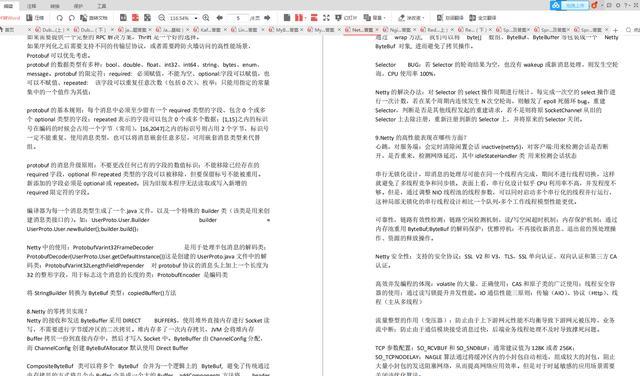Image resolution: width=640 pixels, height=376 pixels.
Task: Go to previous page with left arrow
Action: [x=220, y=18]
